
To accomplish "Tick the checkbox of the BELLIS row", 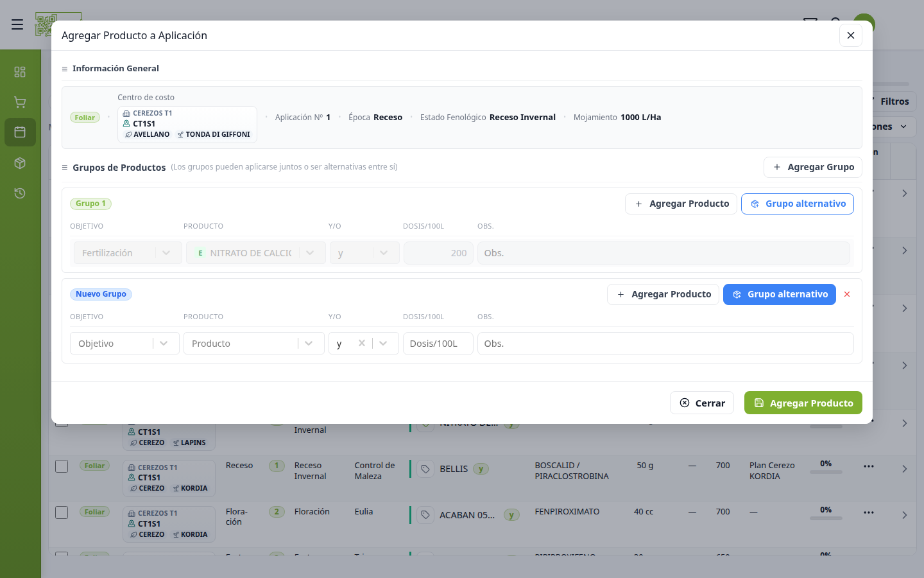I will tap(62, 466).
